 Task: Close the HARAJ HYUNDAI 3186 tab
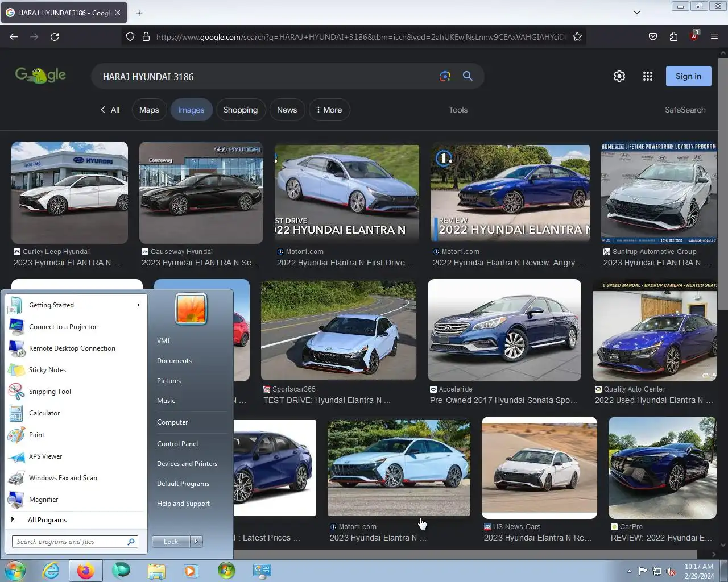pos(118,13)
